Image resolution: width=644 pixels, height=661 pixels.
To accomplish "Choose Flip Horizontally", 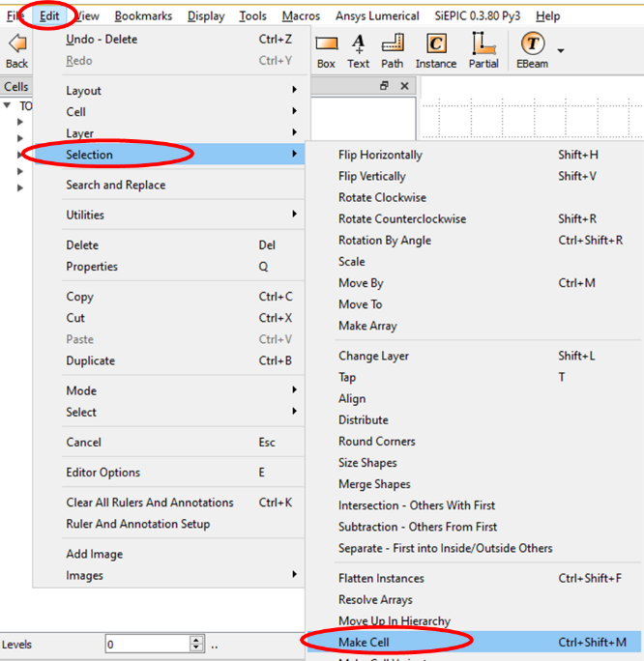I will pyautogui.click(x=474, y=155).
